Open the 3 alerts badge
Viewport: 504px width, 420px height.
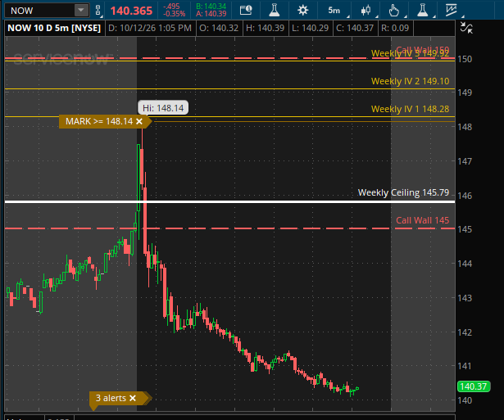111,398
